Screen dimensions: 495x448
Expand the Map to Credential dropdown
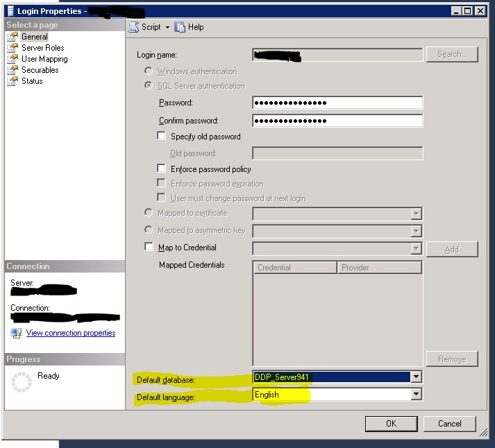(416, 249)
